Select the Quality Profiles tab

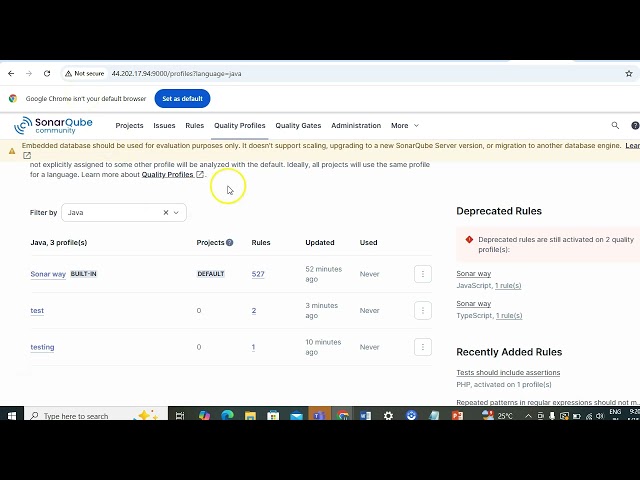tap(240, 125)
